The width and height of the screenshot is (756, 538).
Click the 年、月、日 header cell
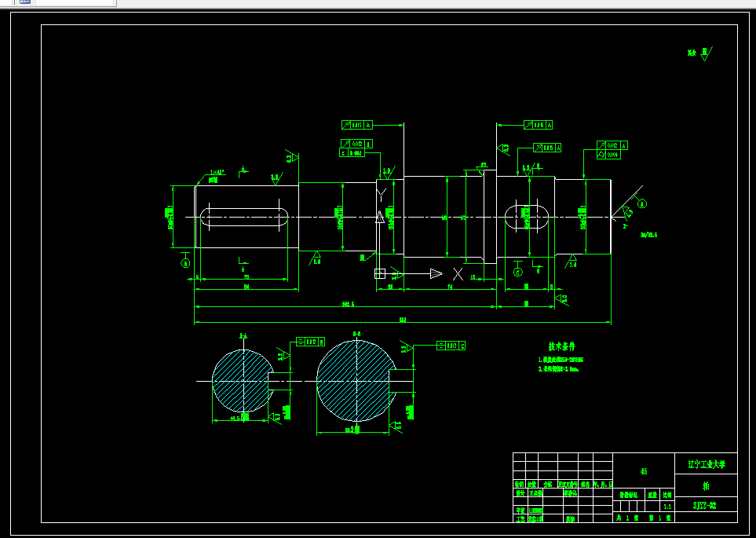603,484
